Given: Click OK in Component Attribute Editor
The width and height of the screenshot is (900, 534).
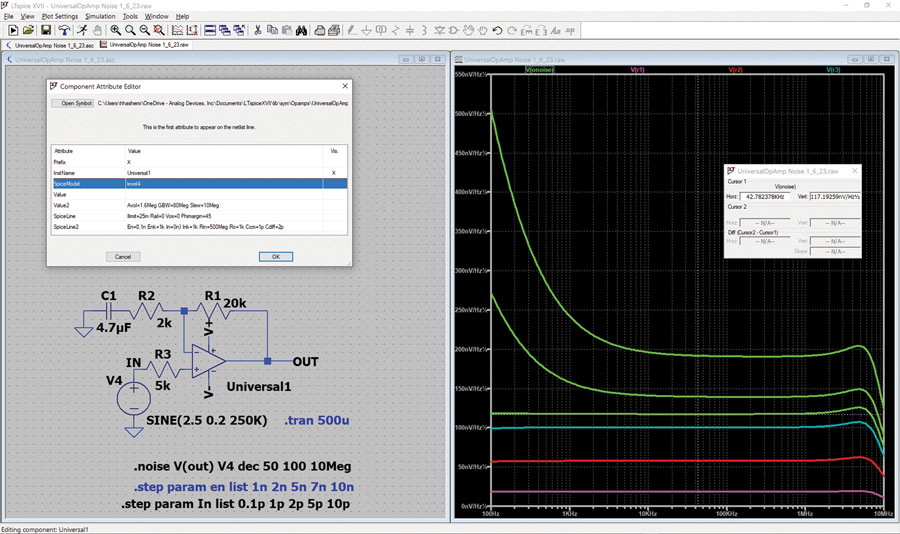Looking at the screenshot, I should 276,257.
